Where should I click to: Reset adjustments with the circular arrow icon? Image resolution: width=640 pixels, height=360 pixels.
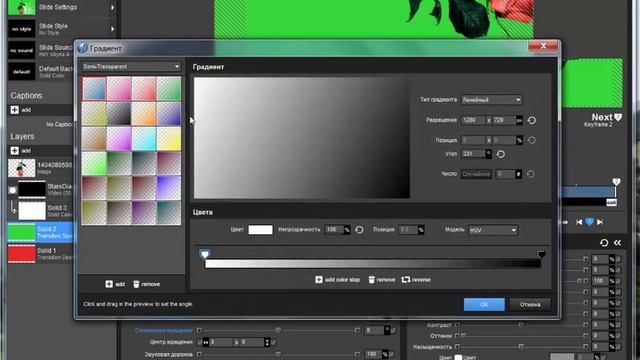pos(604,243)
